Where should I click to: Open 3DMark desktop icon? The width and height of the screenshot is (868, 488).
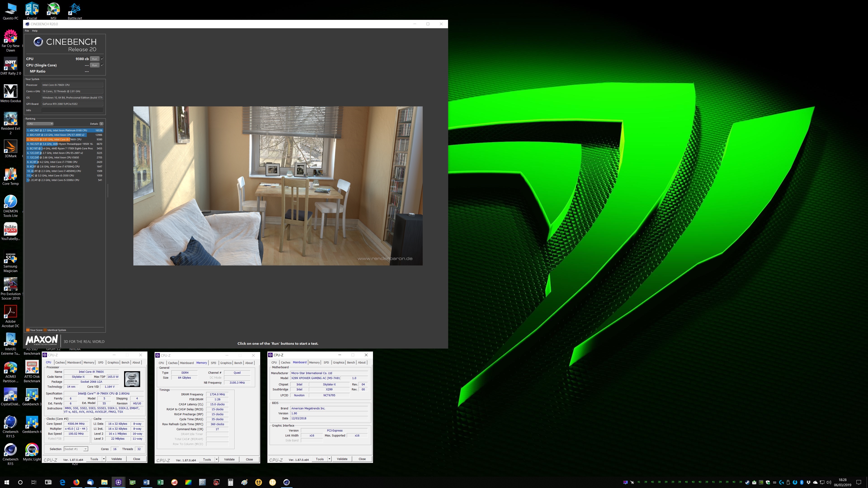click(x=10, y=148)
